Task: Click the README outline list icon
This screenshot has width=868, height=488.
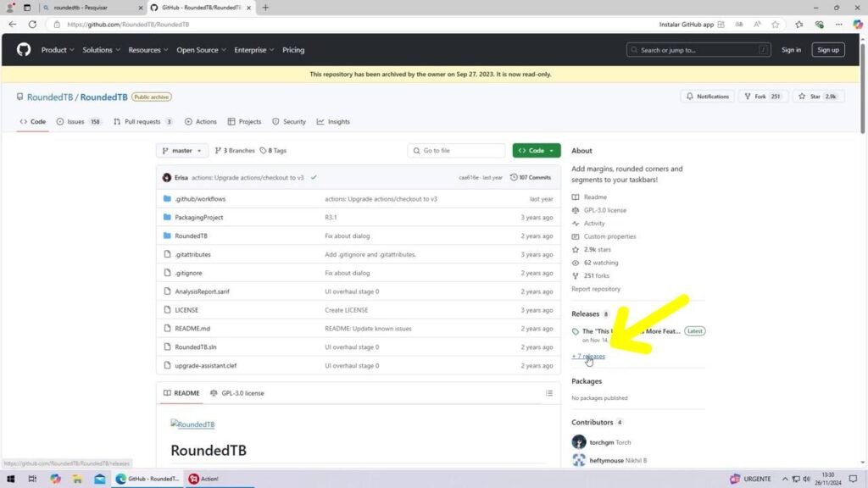Action: point(549,393)
